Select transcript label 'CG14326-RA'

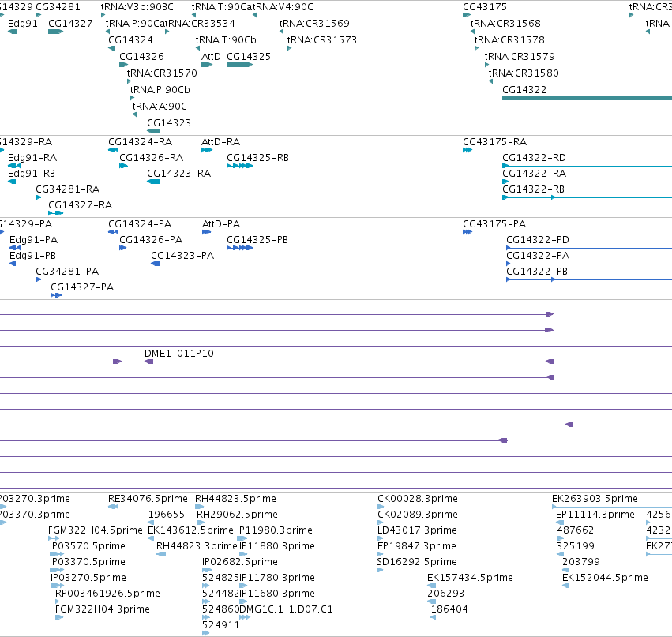(x=152, y=158)
